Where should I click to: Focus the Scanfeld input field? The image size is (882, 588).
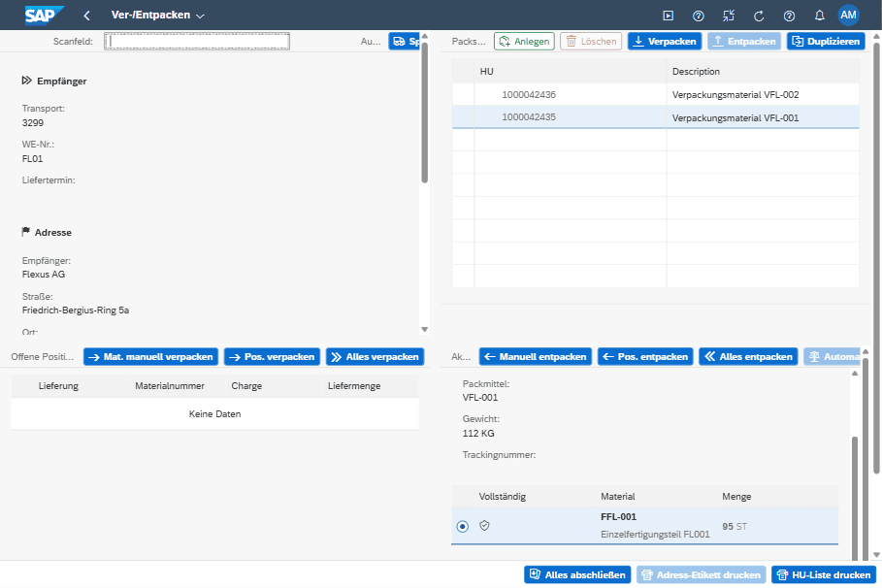click(197, 41)
